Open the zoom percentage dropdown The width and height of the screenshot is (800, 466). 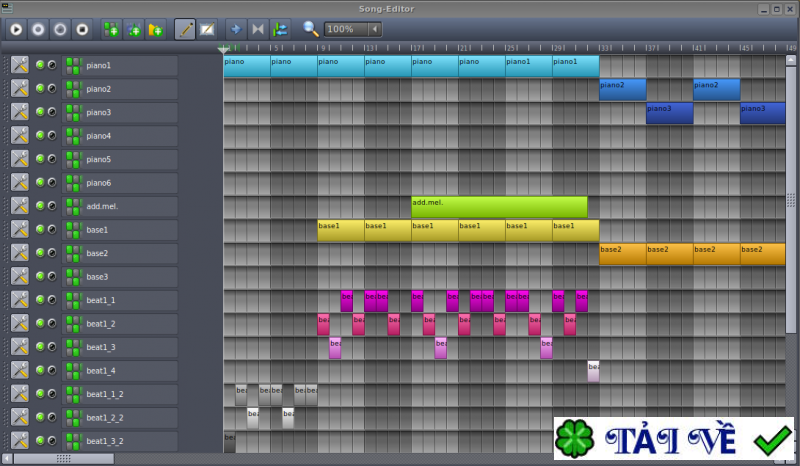click(375, 29)
